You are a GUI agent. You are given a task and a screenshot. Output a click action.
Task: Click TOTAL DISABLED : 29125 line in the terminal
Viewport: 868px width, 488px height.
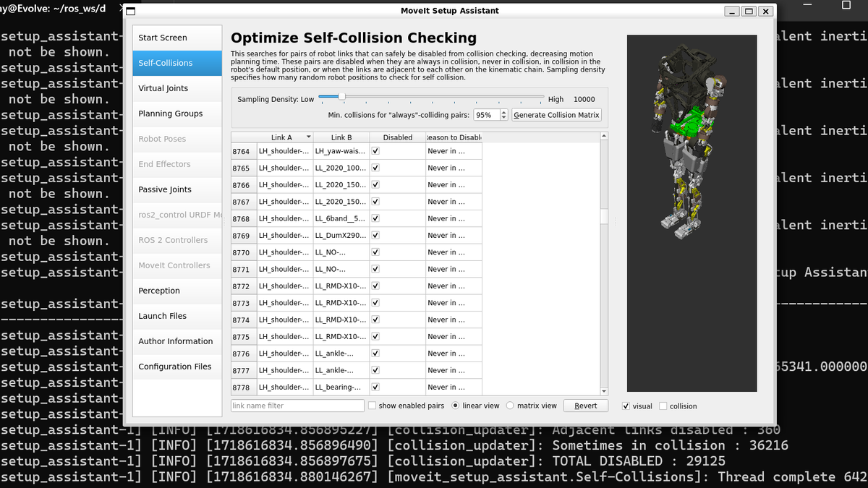pos(639,461)
